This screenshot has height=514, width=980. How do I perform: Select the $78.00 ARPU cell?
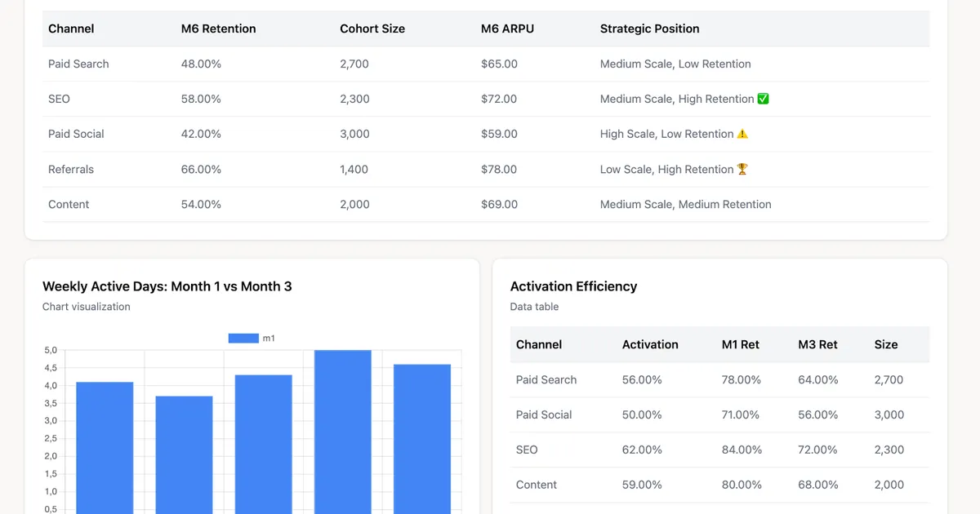click(x=499, y=169)
